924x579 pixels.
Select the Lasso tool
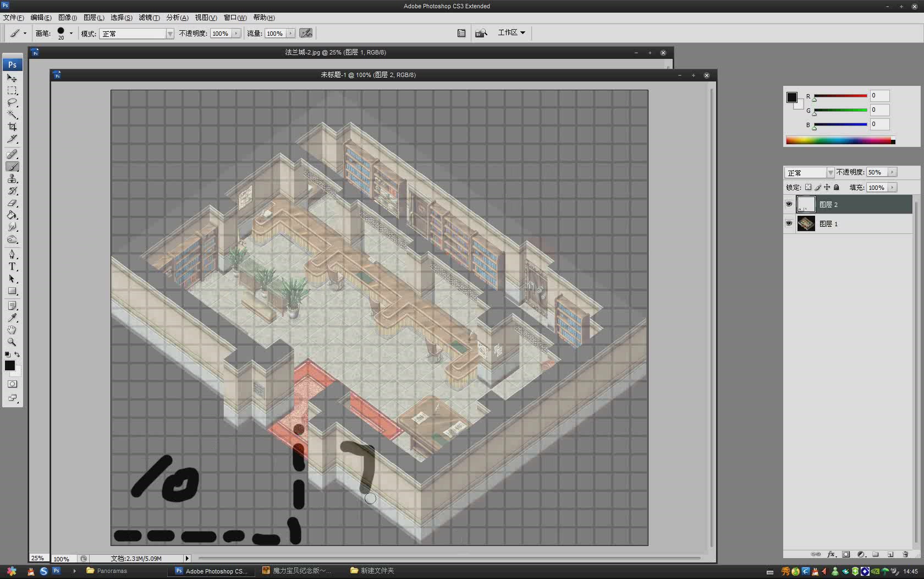coord(12,102)
